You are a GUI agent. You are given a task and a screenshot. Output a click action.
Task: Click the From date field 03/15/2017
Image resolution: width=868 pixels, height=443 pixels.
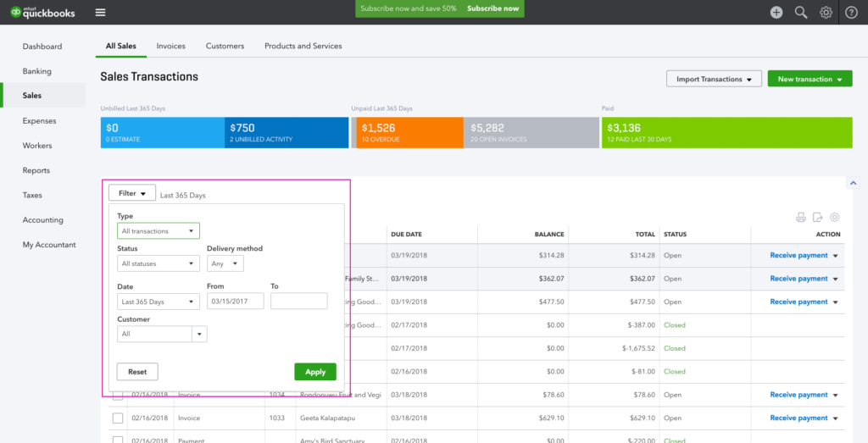pos(236,302)
